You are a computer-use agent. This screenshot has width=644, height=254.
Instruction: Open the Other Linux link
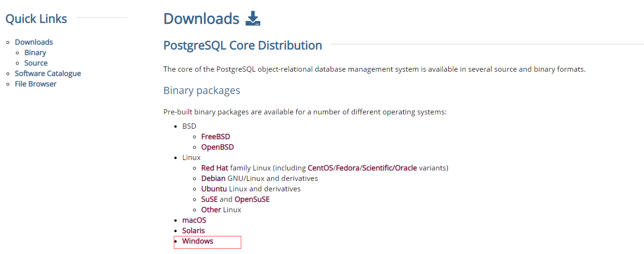211,210
